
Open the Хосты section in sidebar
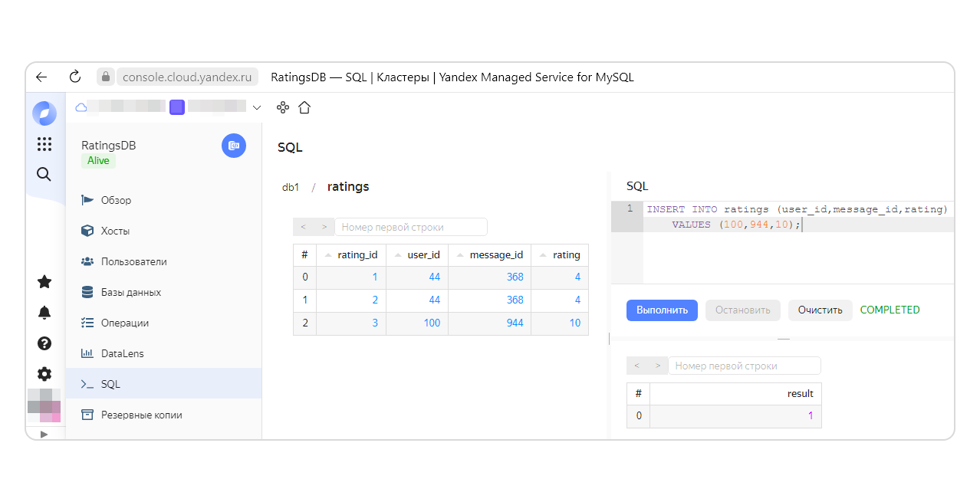coord(115,231)
